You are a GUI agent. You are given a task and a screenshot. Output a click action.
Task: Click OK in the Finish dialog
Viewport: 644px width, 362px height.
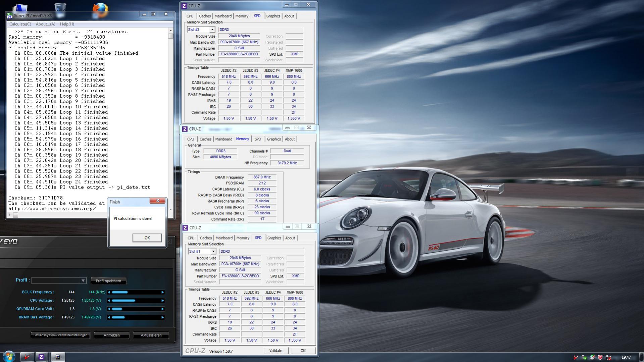click(147, 238)
